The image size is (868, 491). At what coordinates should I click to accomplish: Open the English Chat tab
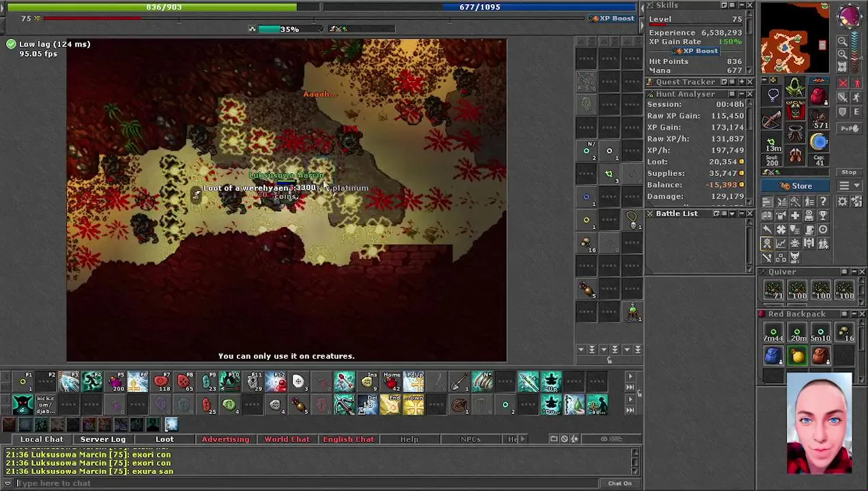point(348,439)
